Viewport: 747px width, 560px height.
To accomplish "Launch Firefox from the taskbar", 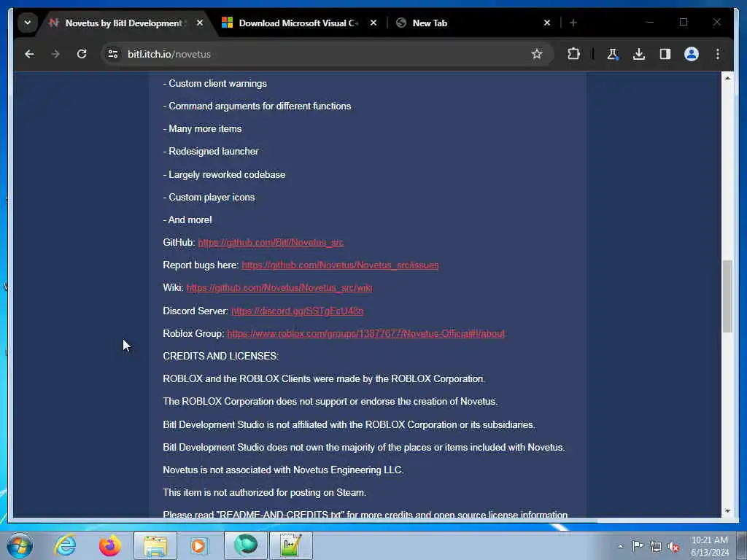I will click(x=109, y=545).
